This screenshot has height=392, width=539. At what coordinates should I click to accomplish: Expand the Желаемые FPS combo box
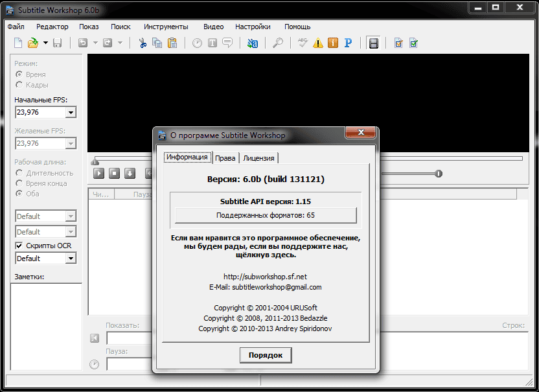[71, 143]
